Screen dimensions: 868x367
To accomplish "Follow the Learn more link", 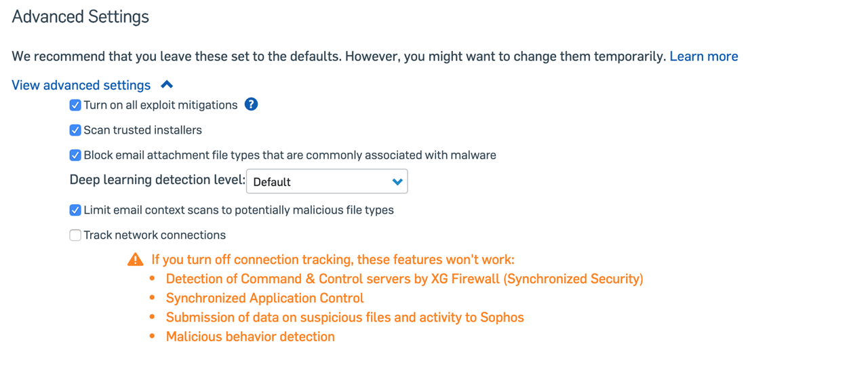I will tap(704, 56).
